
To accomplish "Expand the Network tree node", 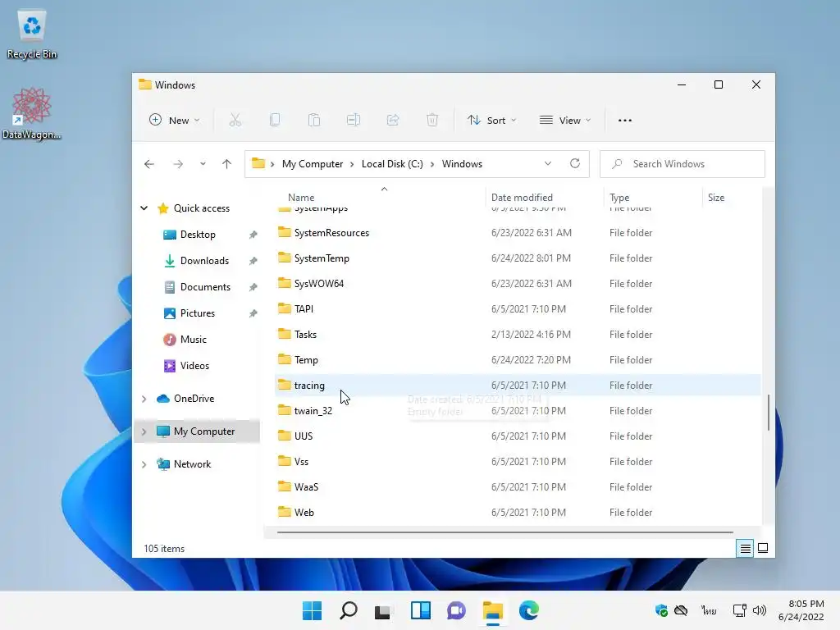I will (x=144, y=464).
